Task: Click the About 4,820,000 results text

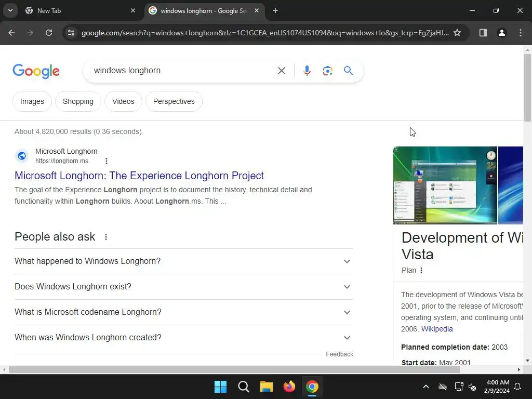Action: (78, 131)
